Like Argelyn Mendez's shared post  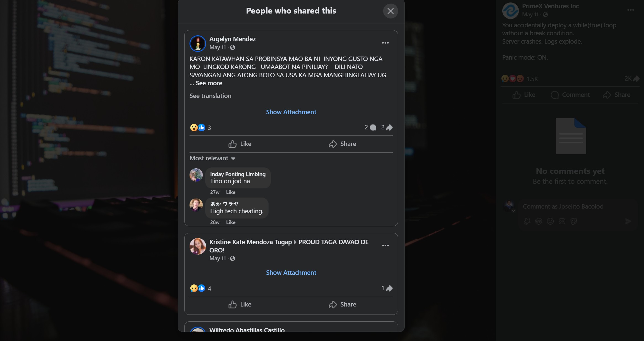[x=240, y=144]
